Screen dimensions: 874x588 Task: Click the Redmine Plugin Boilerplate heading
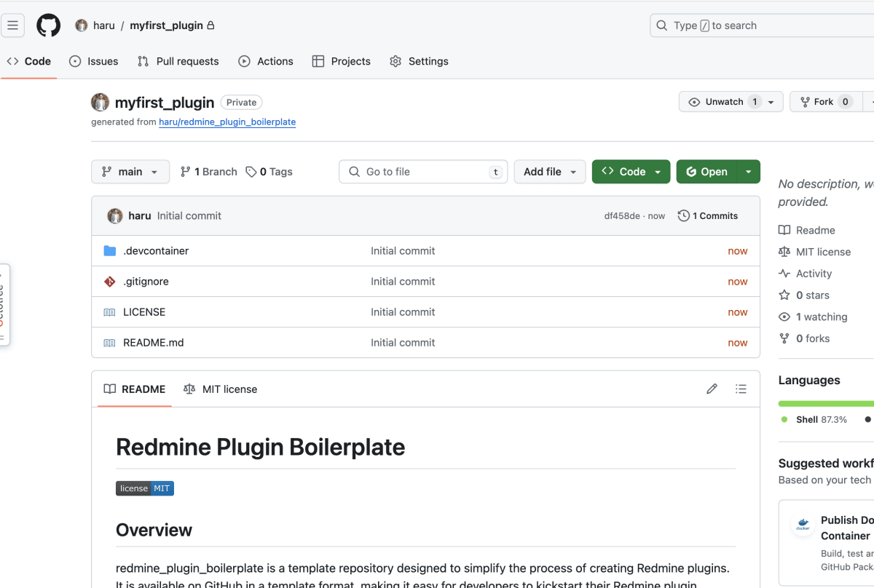261,447
